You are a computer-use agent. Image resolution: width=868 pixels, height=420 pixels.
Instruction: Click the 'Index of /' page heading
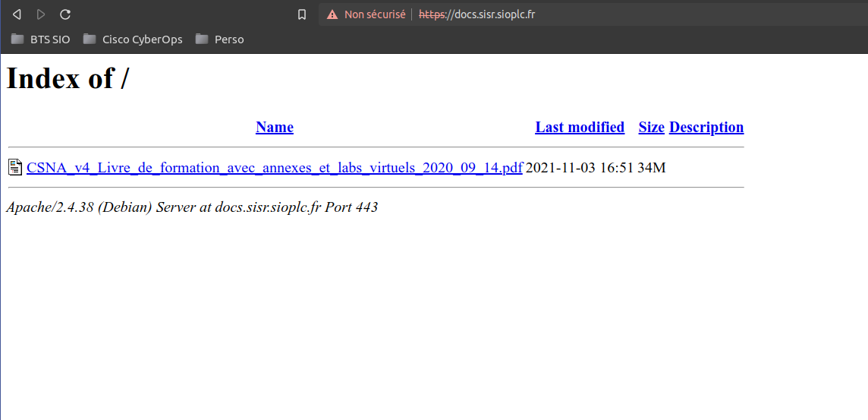pyautogui.click(x=68, y=78)
